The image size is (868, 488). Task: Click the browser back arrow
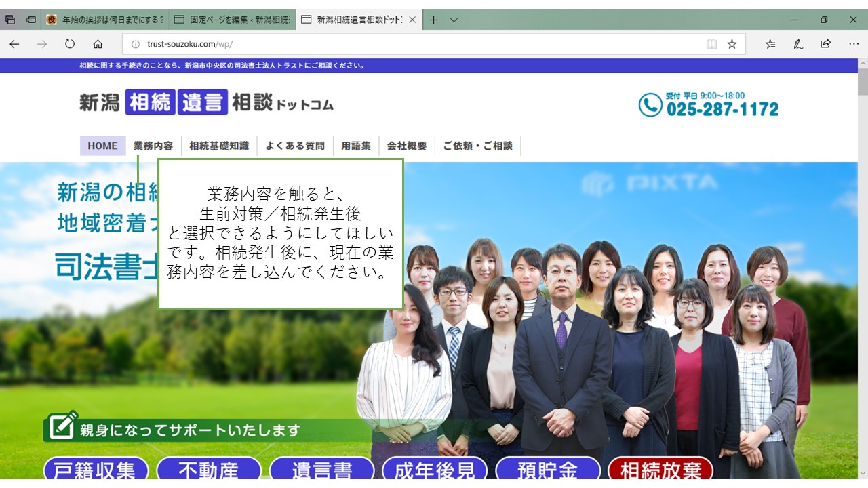[x=14, y=44]
